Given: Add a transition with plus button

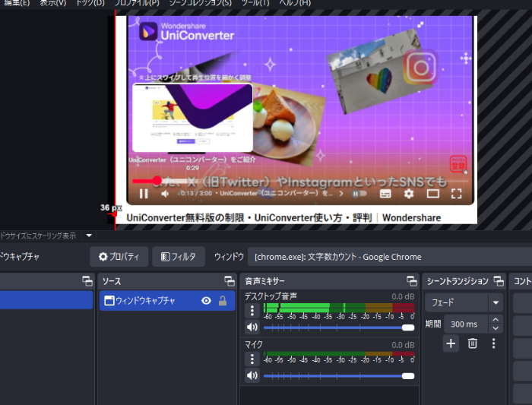Looking at the screenshot, I should (451, 343).
